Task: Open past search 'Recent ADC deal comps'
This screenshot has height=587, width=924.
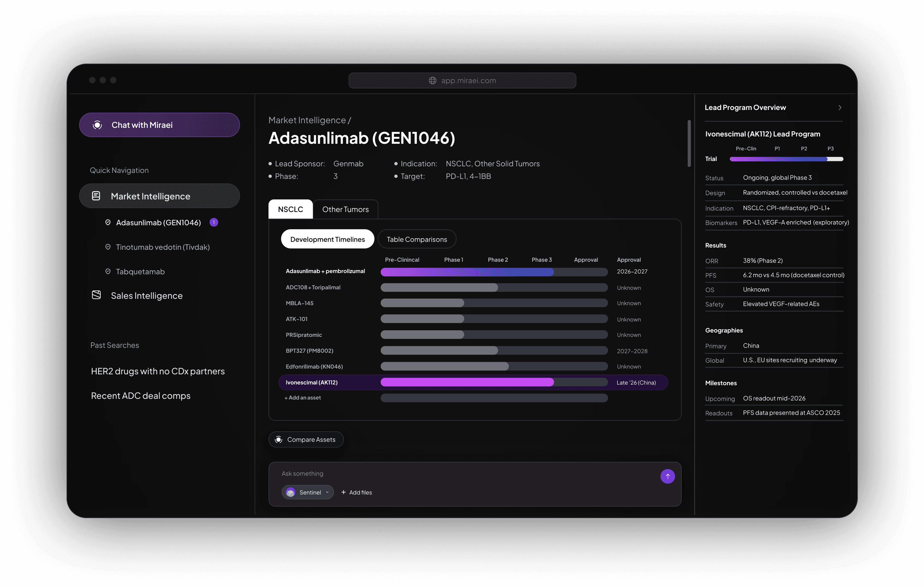Action: [x=140, y=396]
